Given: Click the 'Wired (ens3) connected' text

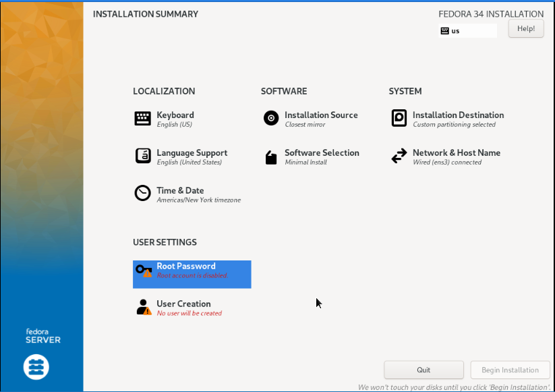Looking at the screenshot, I should point(447,162).
